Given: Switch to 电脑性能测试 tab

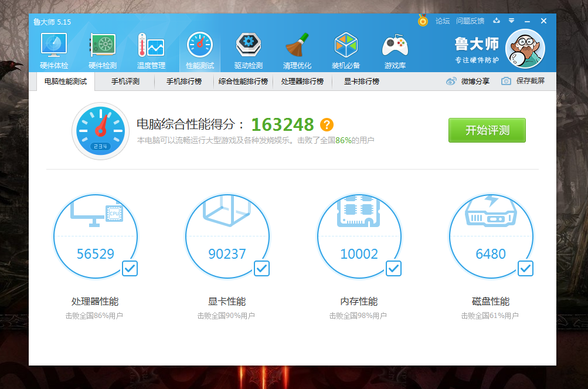Looking at the screenshot, I should coord(66,82).
